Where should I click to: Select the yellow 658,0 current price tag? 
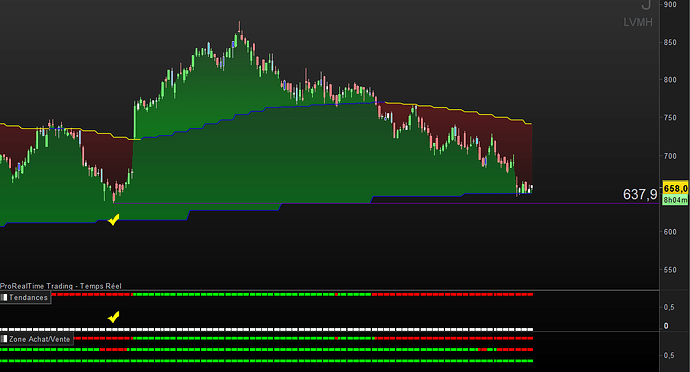[x=675, y=188]
